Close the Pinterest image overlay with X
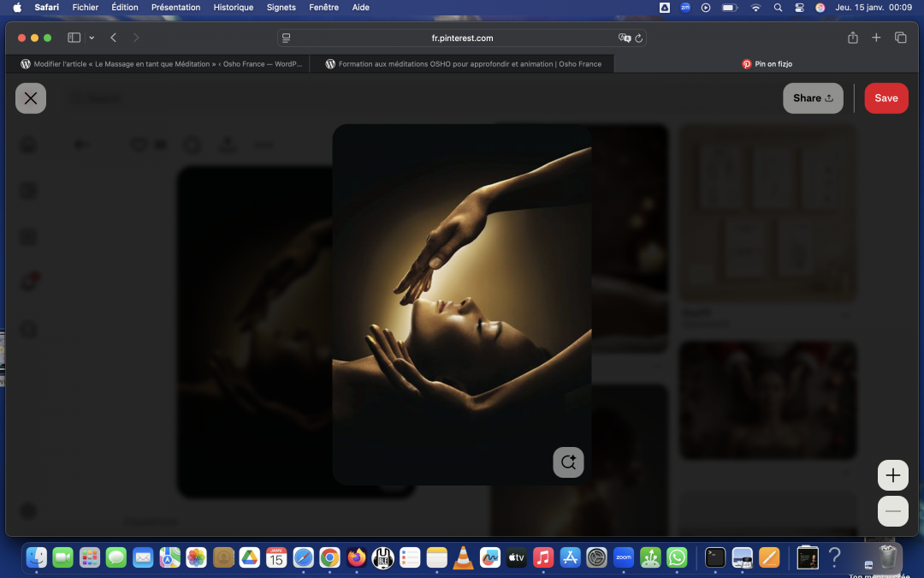The width and height of the screenshot is (924, 578). [x=31, y=98]
